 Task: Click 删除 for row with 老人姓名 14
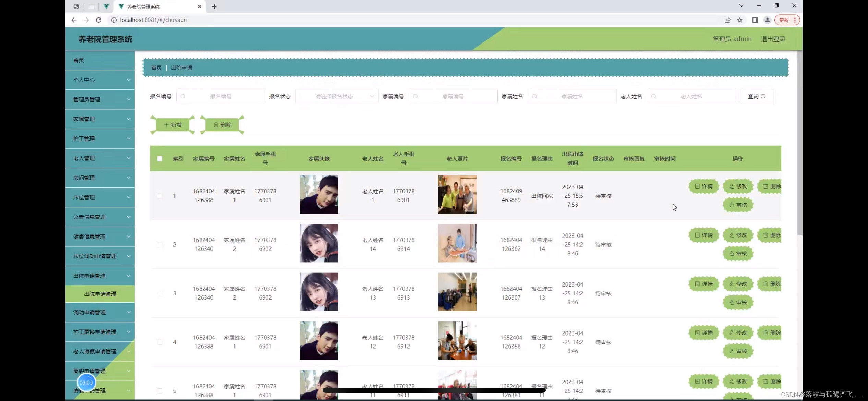770,235
